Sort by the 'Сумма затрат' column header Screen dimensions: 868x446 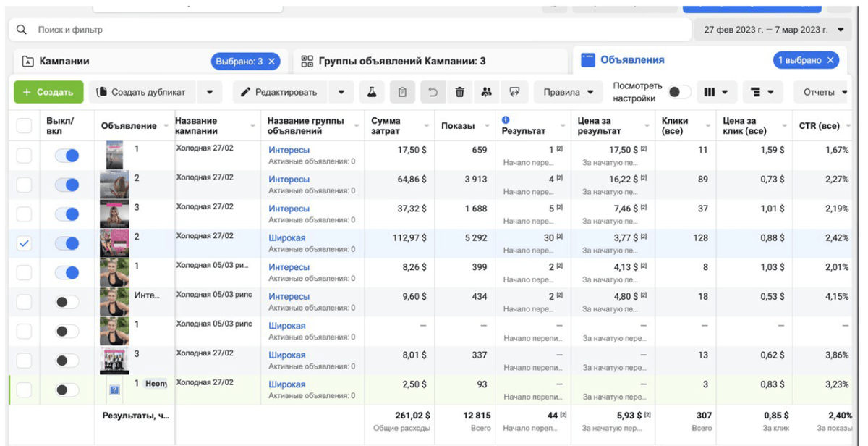[399, 126]
